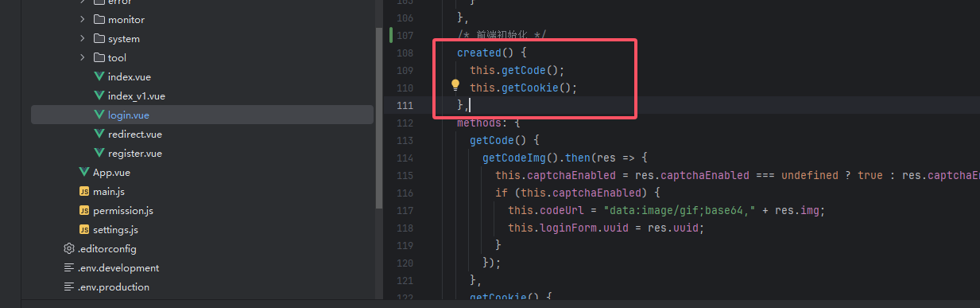Click the Vue icon beside index_v1.vue
The image size is (980, 308).
99,96
